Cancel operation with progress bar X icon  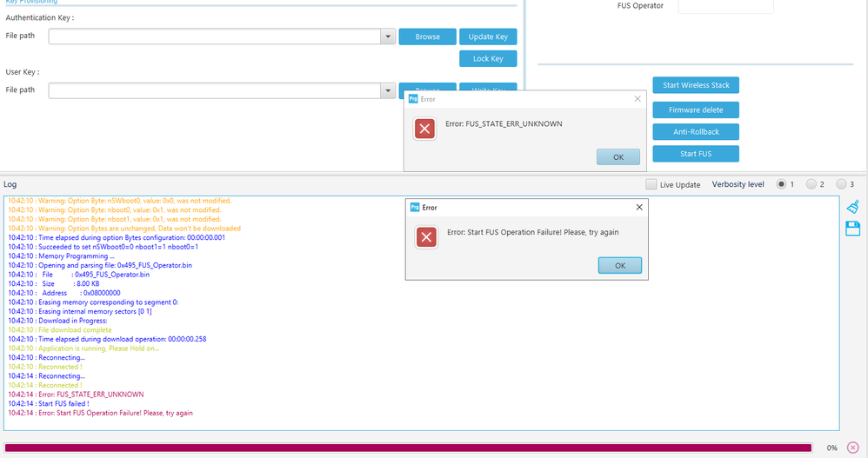point(852,448)
